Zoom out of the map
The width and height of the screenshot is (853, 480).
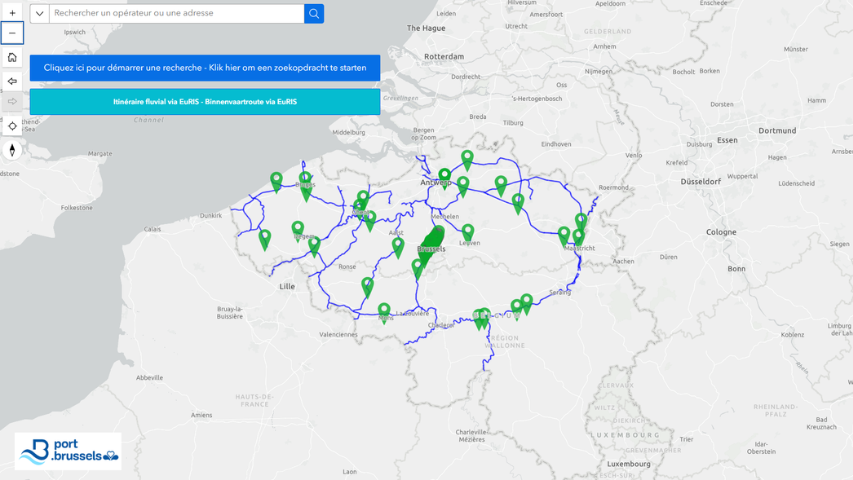coord(12,33)
